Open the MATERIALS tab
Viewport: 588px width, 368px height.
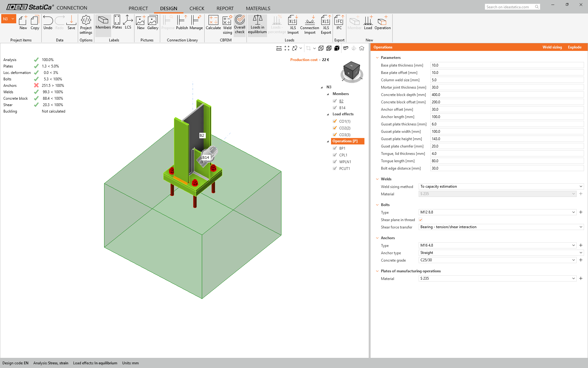coord(258,8)
